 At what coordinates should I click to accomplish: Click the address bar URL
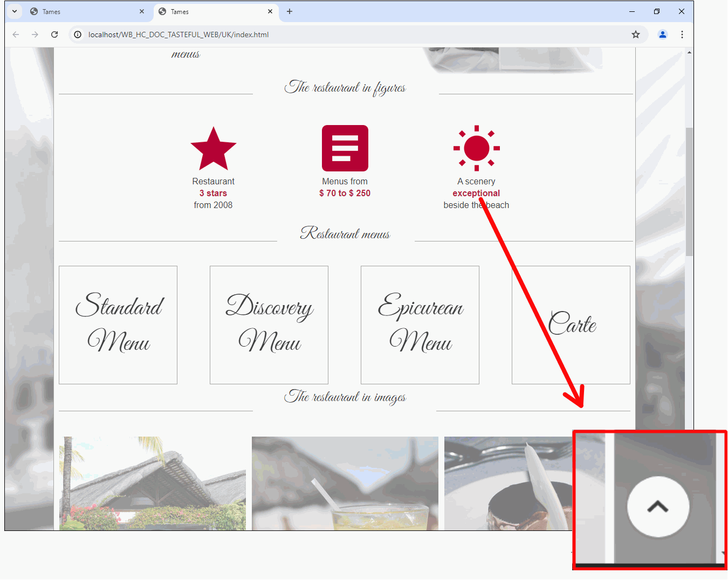coord(178,34)
